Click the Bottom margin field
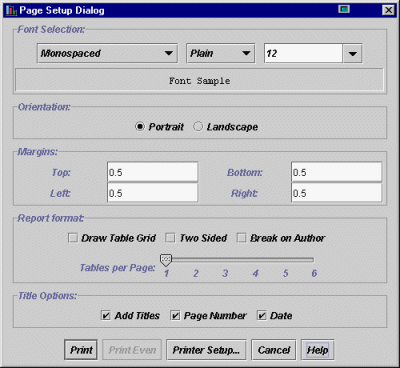Screen dimensions: 400x368 click(x=336, y=172)
